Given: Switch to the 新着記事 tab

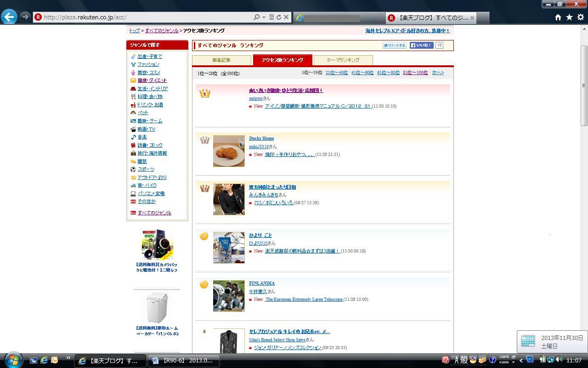Looking at the screenshot, I should 221,60.
